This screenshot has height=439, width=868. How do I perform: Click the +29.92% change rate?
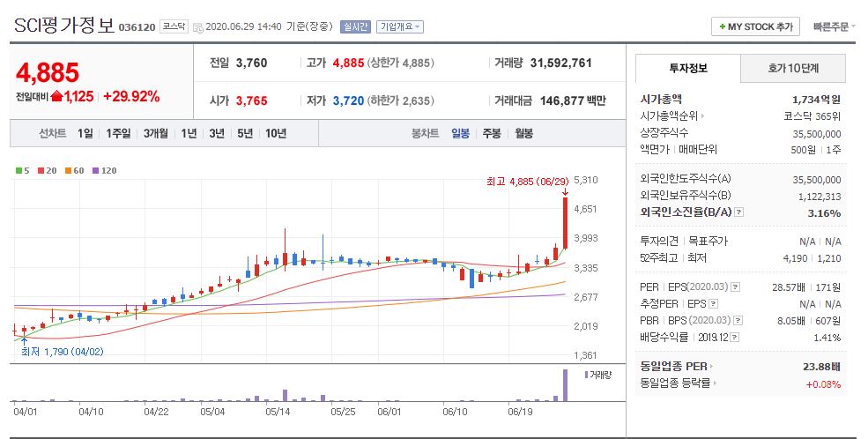click(131, 96)
